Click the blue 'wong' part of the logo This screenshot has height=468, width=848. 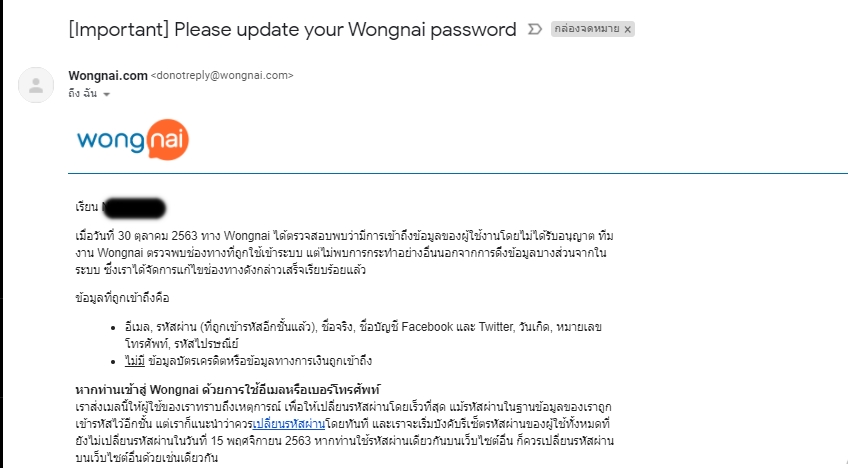pyautogui.click(x=111, y=141)
